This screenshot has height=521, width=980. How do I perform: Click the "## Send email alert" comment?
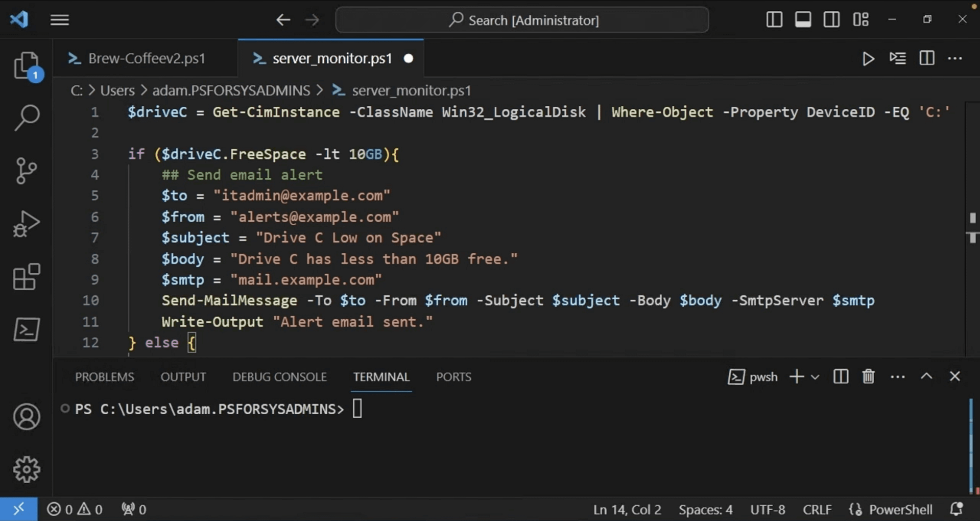pos(242,175)
